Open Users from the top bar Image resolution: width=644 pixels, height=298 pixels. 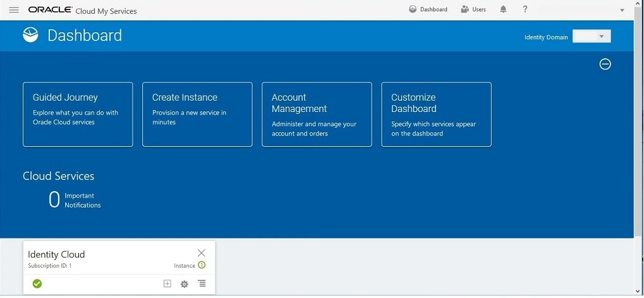coord(473,9)
